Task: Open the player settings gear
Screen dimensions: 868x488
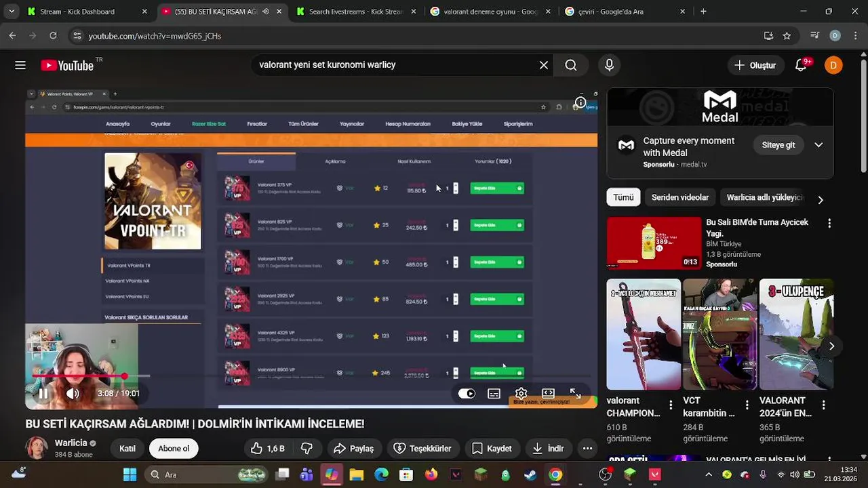Action: click(521, 393)
